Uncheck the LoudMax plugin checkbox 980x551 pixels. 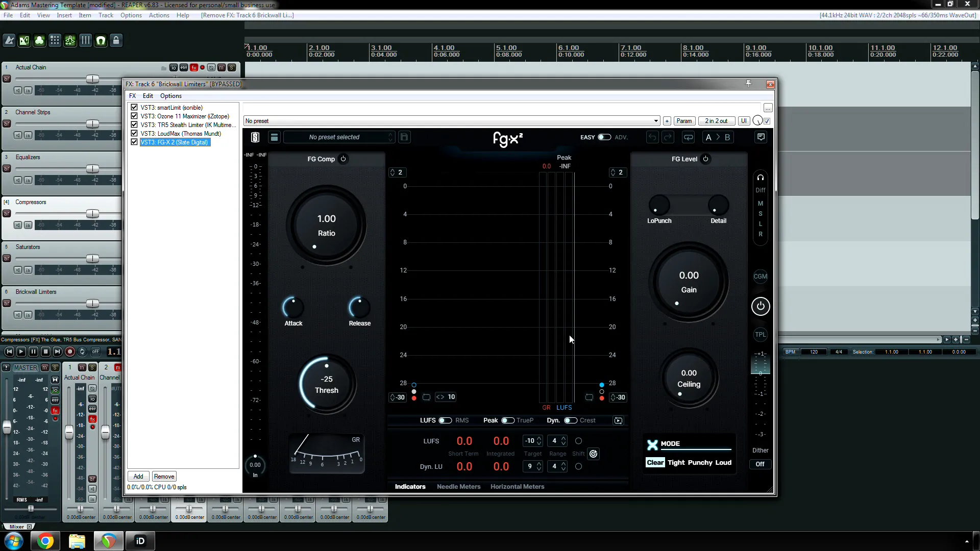(134, 134)
